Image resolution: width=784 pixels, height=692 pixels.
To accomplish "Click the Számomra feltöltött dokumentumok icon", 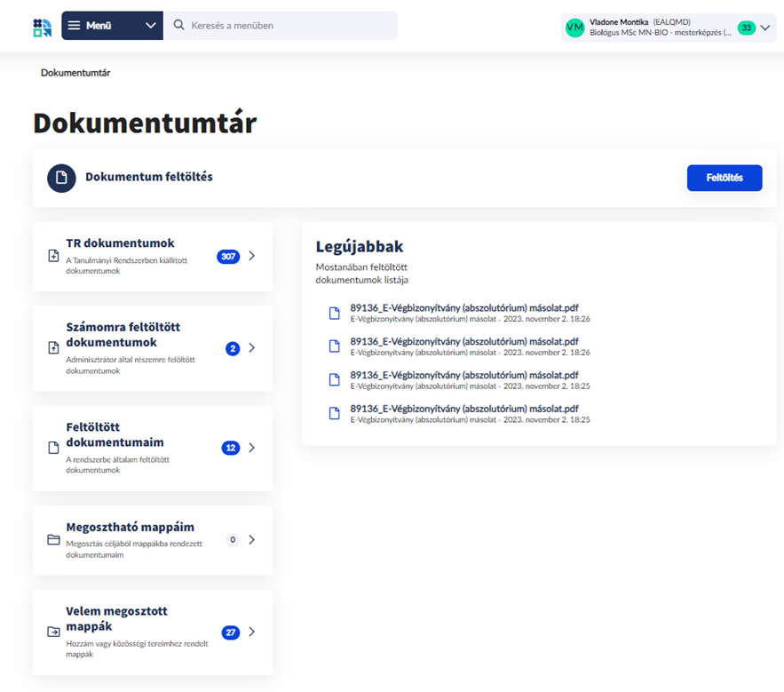I will click(x=53, y=348).
